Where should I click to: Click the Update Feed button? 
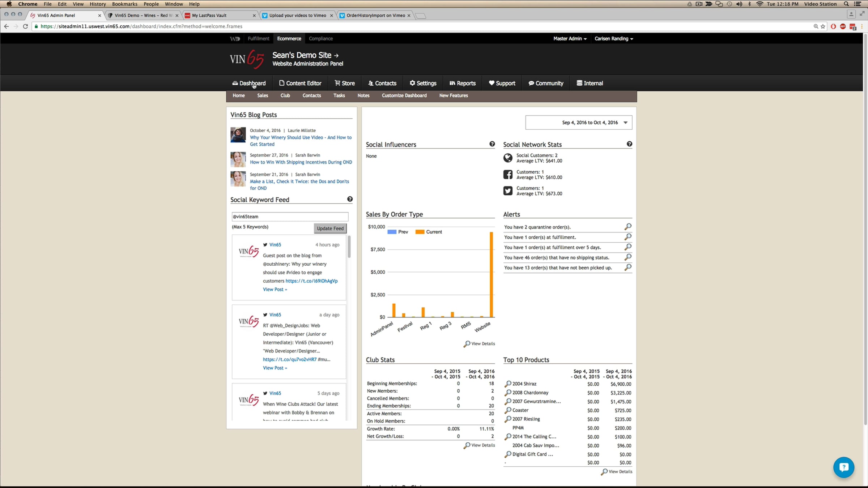tap(330, 228)
